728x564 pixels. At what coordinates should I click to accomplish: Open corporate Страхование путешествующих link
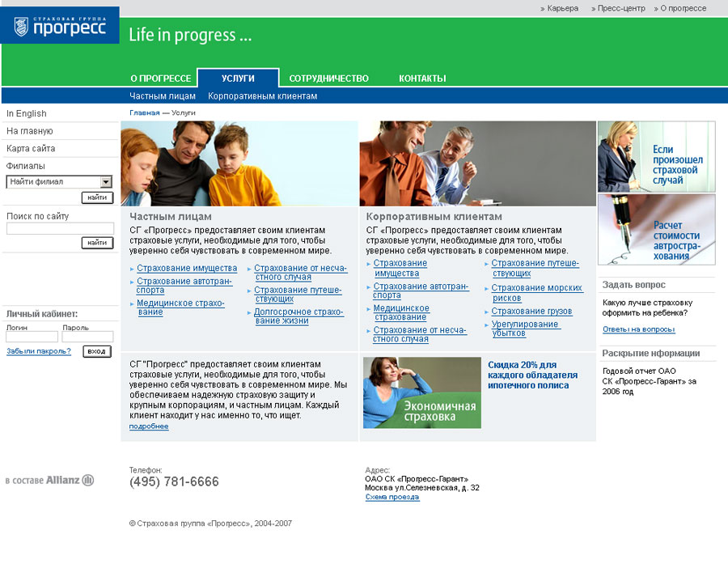(x=535, y=268)
